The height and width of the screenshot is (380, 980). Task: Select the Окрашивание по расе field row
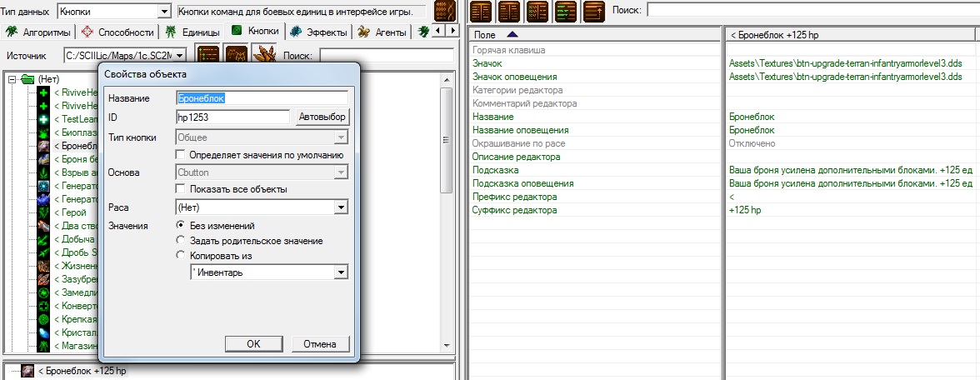click(x=594, y=143)
